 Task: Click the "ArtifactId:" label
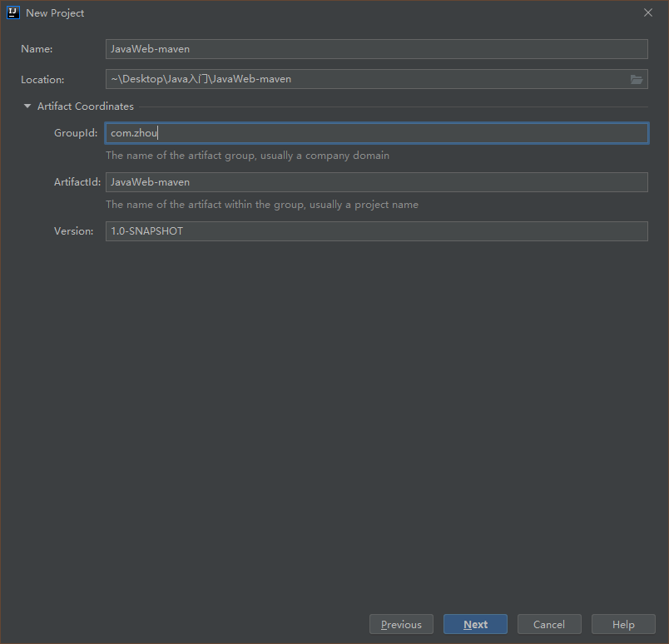coord(77,182)
